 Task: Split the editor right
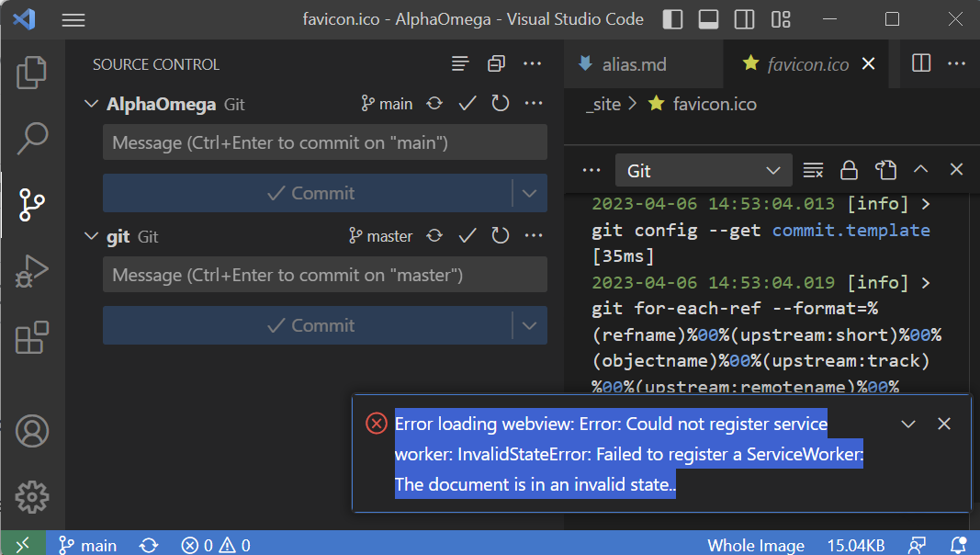coord(921,63)
